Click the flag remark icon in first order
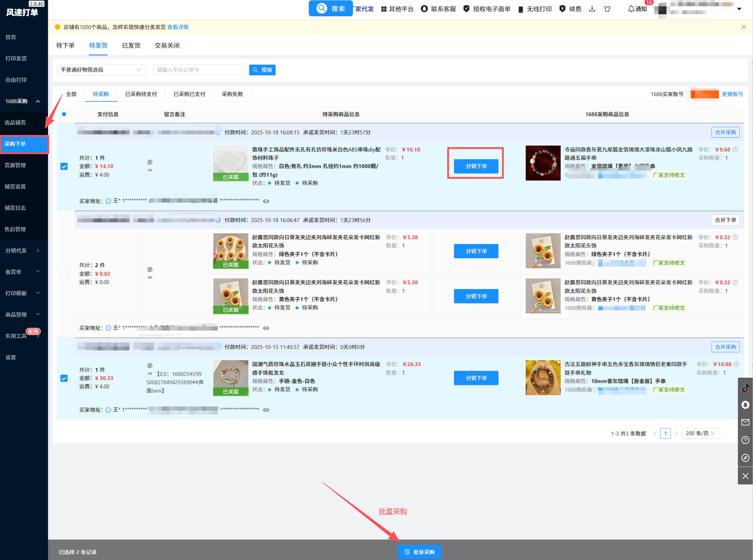The image size is (753, 560). point(150,170)
